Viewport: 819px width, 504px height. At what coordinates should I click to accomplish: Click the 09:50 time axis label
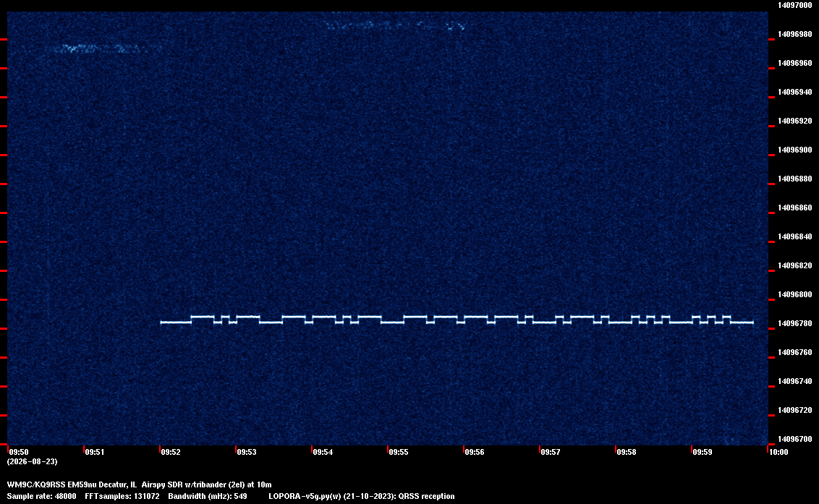(x=19, y=452)
